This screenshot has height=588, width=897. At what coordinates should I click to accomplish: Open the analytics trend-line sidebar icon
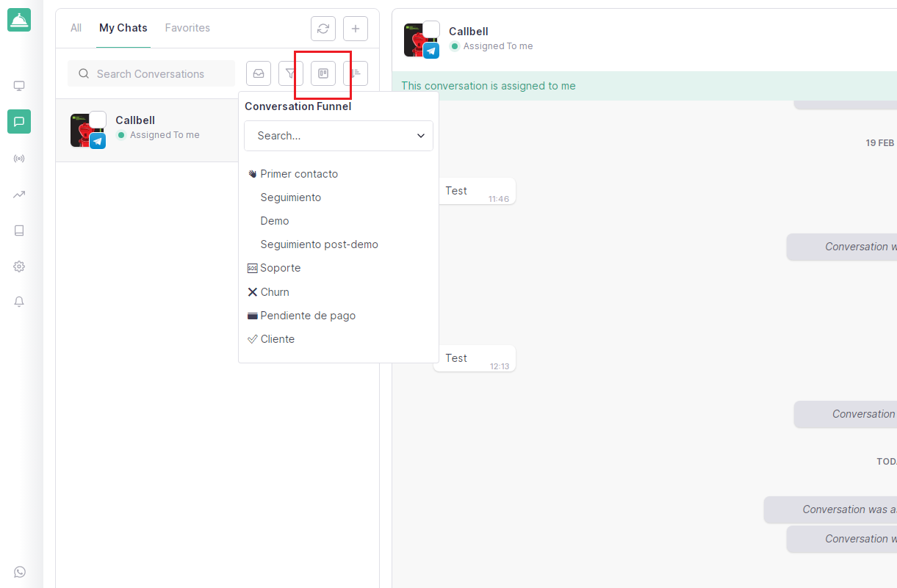point(19,195)
